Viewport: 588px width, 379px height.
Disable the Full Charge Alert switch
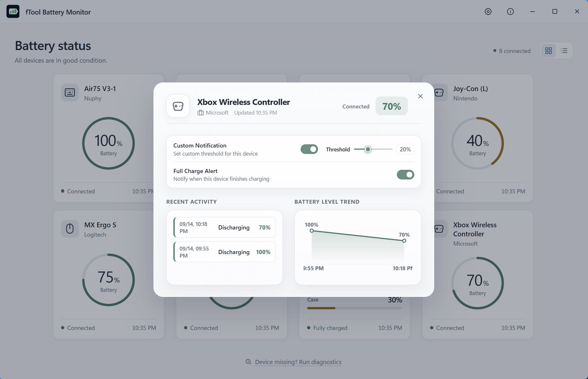406,175
